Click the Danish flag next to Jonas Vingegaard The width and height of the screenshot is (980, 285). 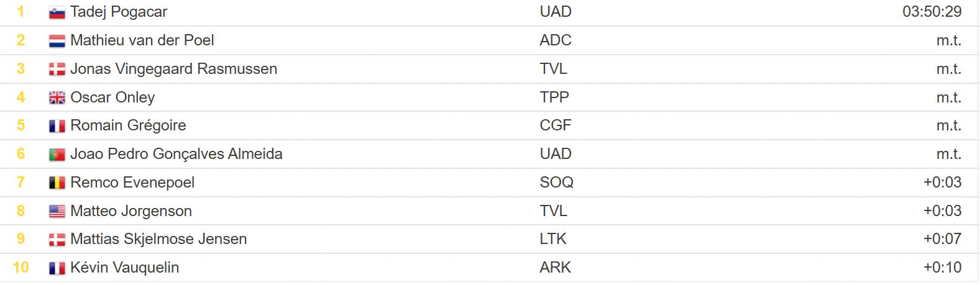point(57,70)
